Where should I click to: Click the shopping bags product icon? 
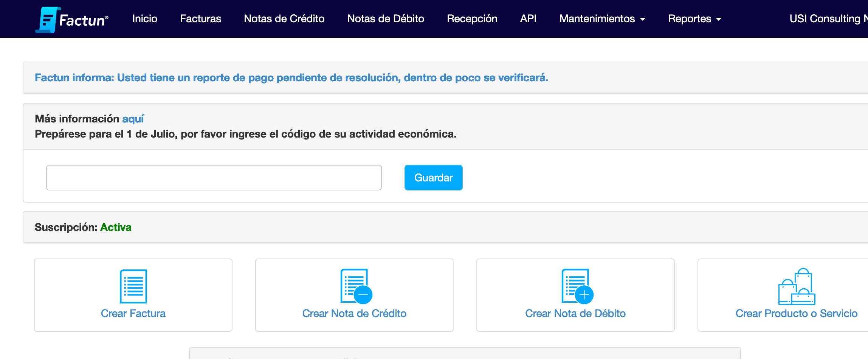pos(796,286)
